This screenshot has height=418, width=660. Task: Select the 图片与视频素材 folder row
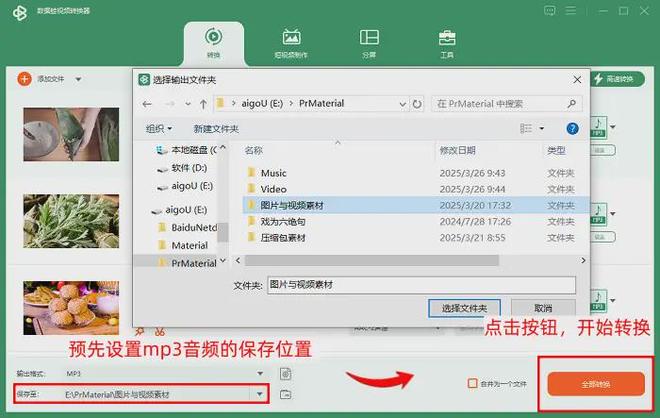(x=415, y=205)
